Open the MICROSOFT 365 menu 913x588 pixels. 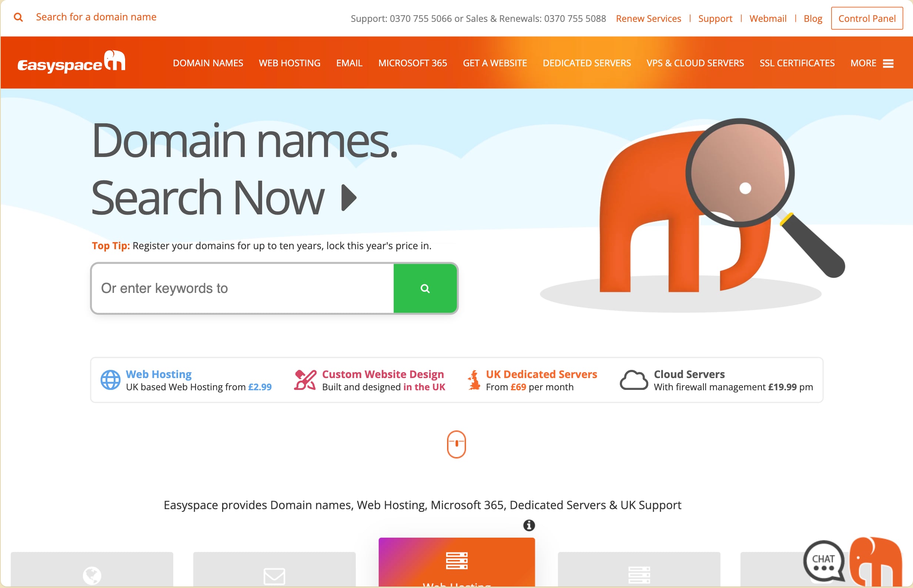(412, 63)
